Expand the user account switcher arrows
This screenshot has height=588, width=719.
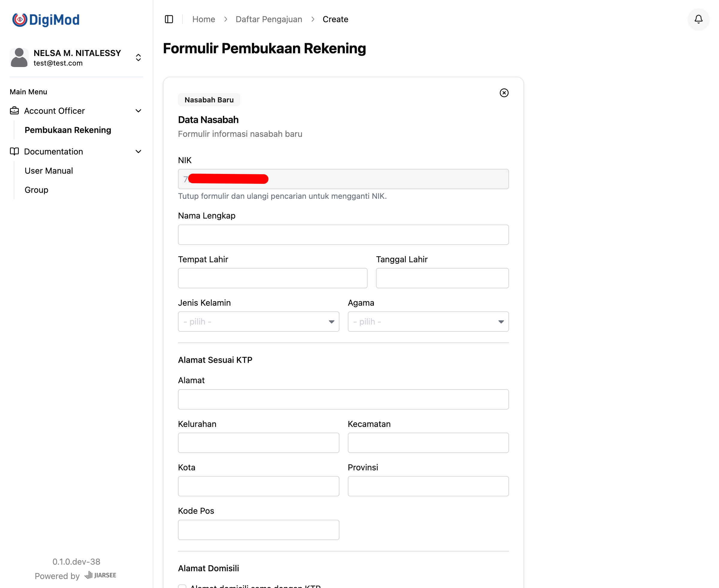tap(138, 57)
